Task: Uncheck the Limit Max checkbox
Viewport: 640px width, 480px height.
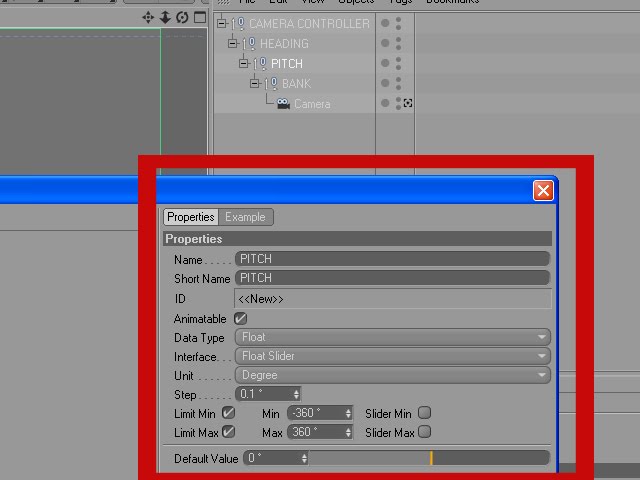Action: click(x=229, y=432)
